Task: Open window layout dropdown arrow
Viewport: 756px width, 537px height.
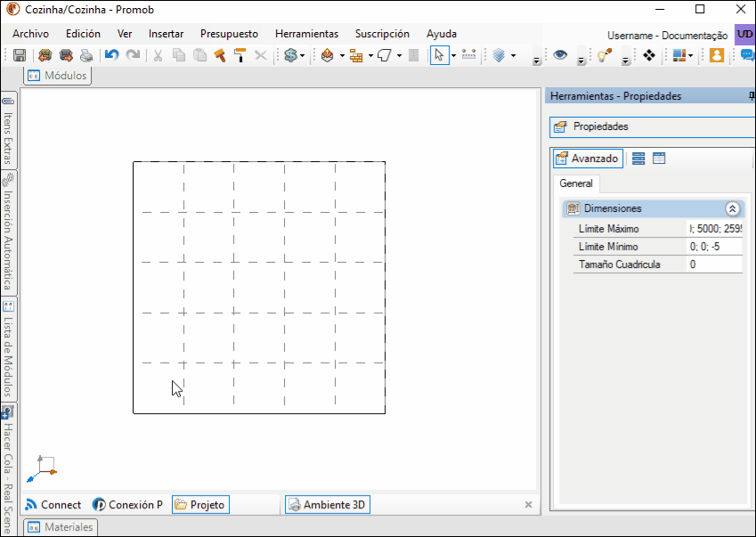Action: pos(691,56)
